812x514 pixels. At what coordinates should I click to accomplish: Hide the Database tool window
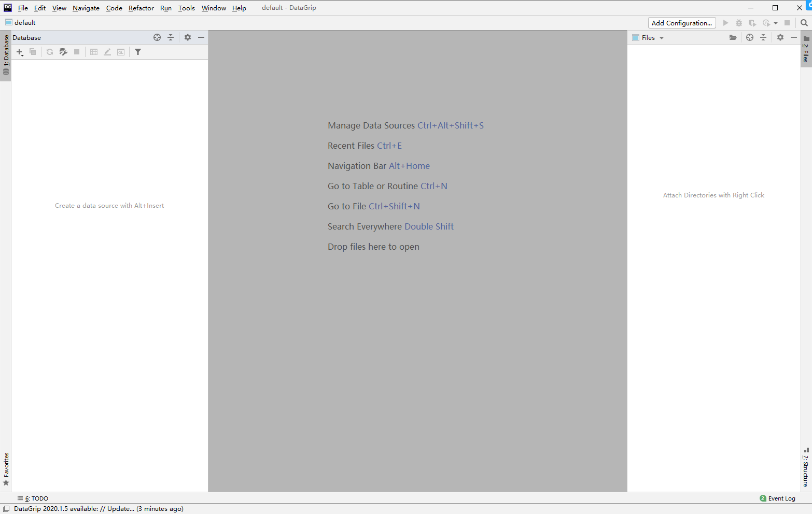pos(201,37)
